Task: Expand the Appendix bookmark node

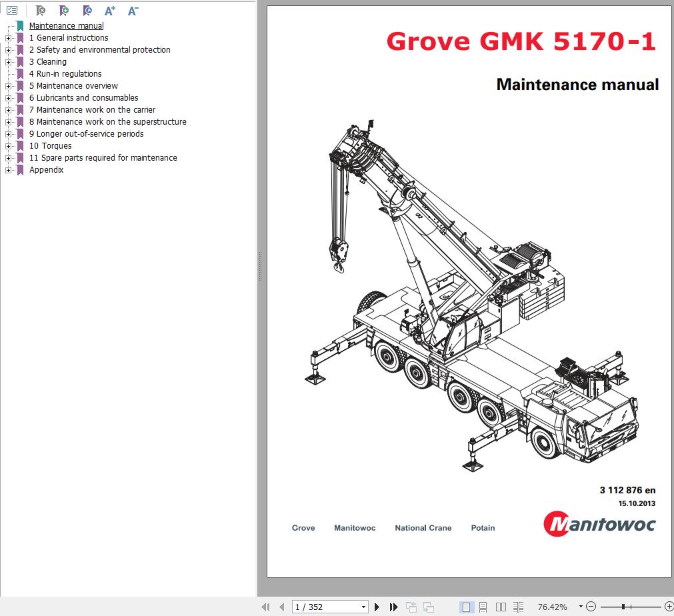Action: pos(8,171)
